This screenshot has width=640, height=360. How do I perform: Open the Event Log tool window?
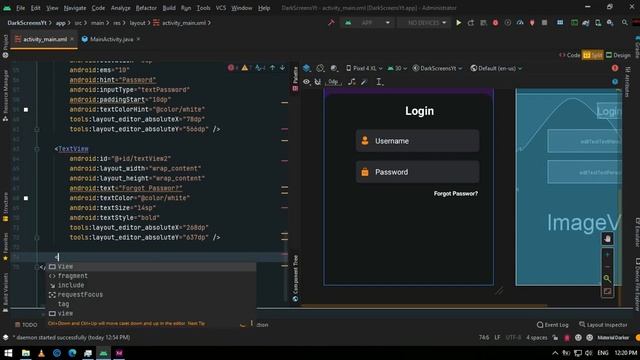pos(553,325)
